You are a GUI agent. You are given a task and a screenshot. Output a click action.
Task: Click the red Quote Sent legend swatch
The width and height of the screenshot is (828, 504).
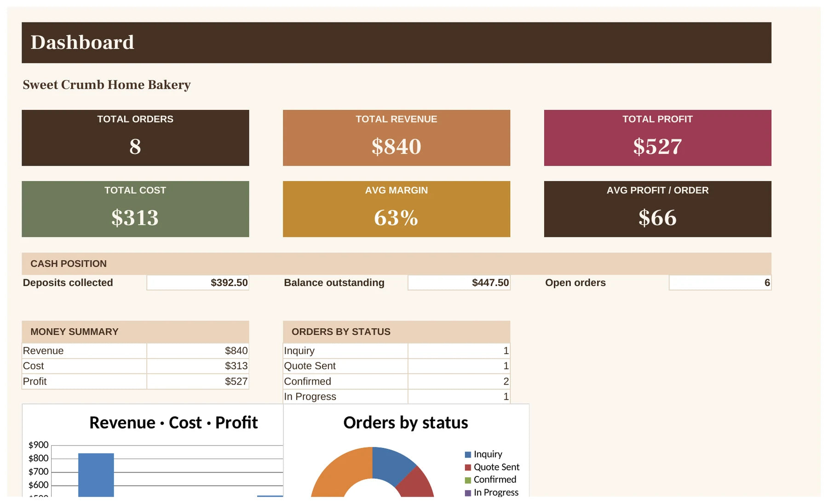(x=468, y=468)
